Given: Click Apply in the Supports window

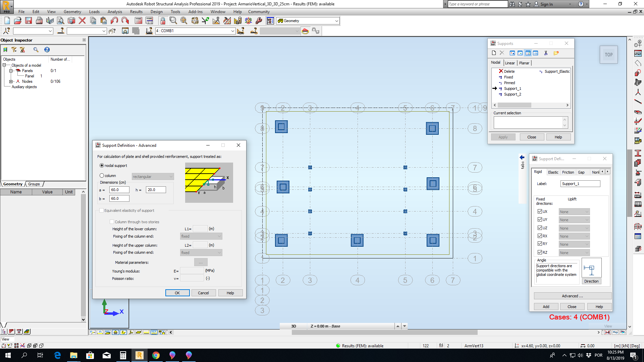Looking at the screenshot, I should [x=503, y=137].
